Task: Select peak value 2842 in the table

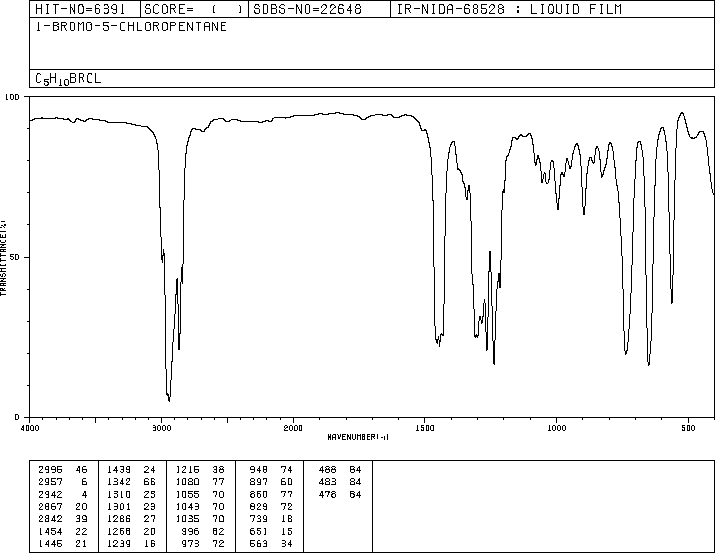Action: coord(50,519)
